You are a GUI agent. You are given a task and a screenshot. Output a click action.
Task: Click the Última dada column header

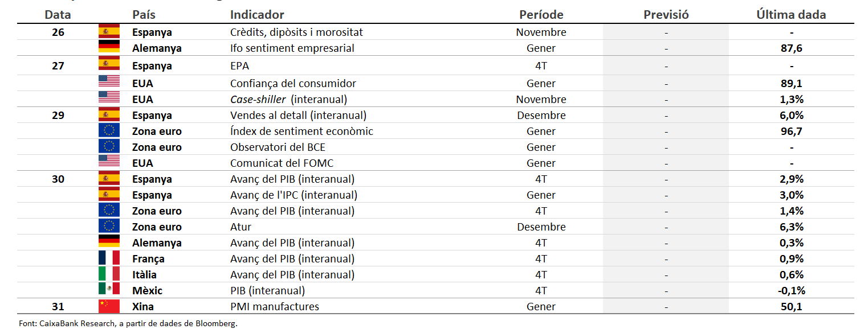click(791, 15)
